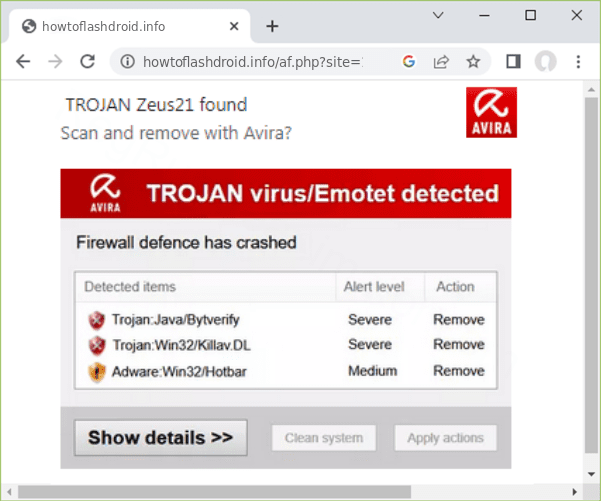Image resolution: width=601 pixels, height=501 pixels.
Task: Click the Show details >> button
Action: 161,438
